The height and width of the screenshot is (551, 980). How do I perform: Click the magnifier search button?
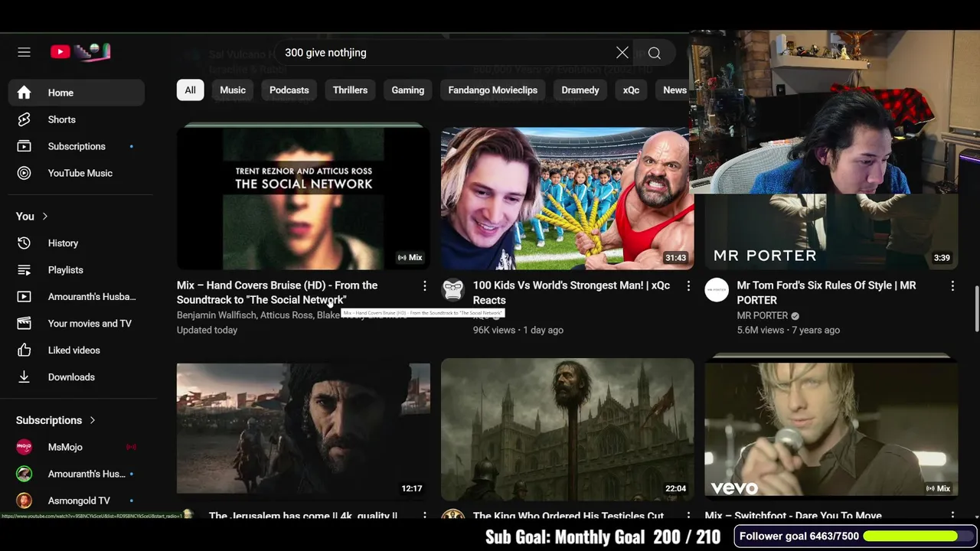coord(655,53)
